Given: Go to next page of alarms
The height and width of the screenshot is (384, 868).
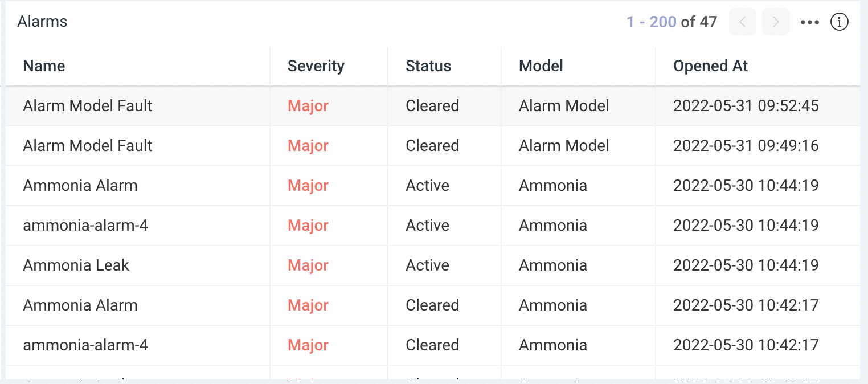Looking at the screenshot, I should coord(775,22).
